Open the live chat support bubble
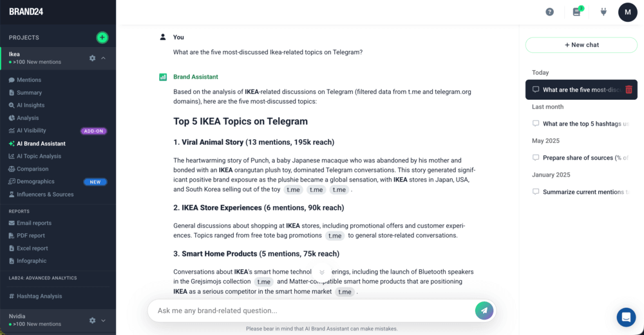 click(625, 317)
